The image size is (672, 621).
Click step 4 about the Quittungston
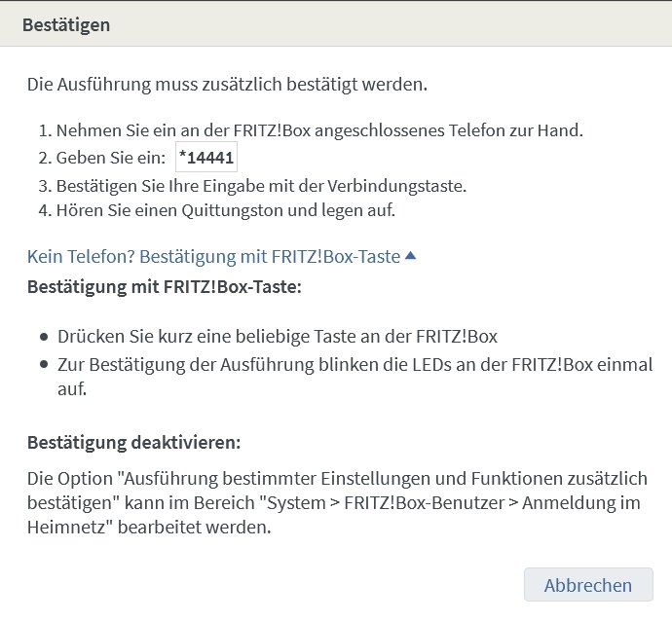(x=217, y=210)
